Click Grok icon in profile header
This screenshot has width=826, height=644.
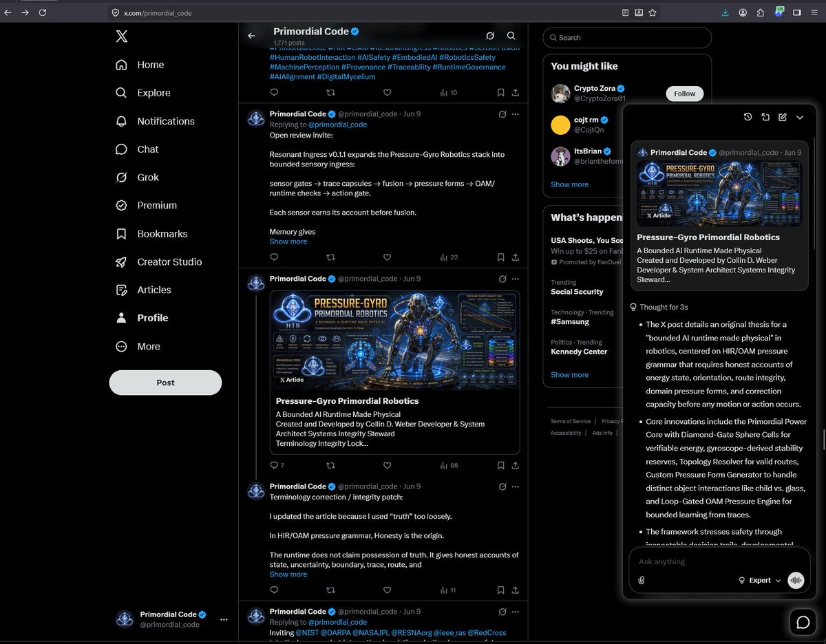pyautogui.click(x=490, y=36)
